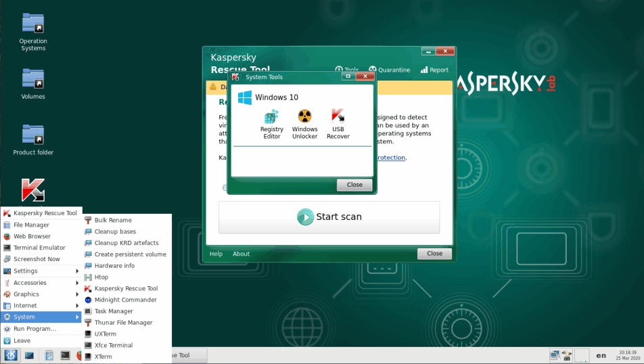Image resolution: width=644 pixels, height=364 pixels.
Task: Open the terminal icon in taskbar
Action: coord(66,355)
